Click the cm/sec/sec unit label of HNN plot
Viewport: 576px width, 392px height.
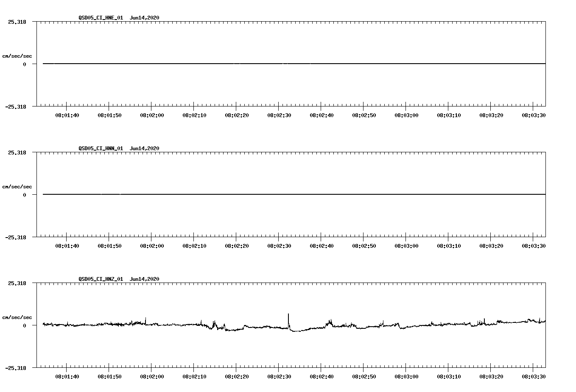pos(17,187)
